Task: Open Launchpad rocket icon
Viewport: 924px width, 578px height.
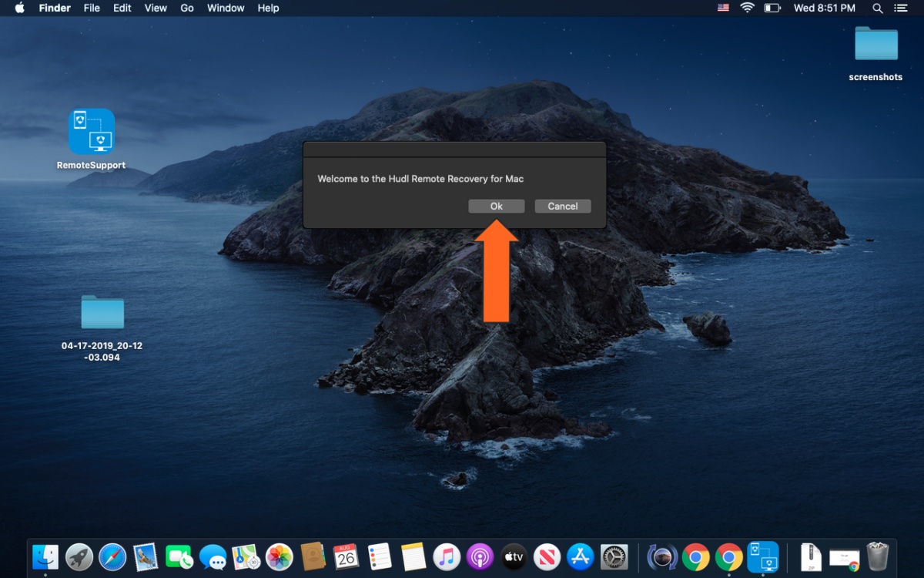Action: pyautogui.click(x=79, y=556)
